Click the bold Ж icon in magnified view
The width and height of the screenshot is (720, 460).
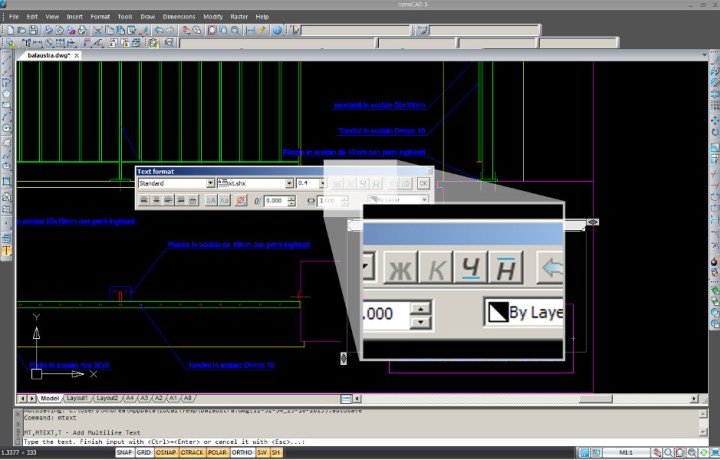399,268
